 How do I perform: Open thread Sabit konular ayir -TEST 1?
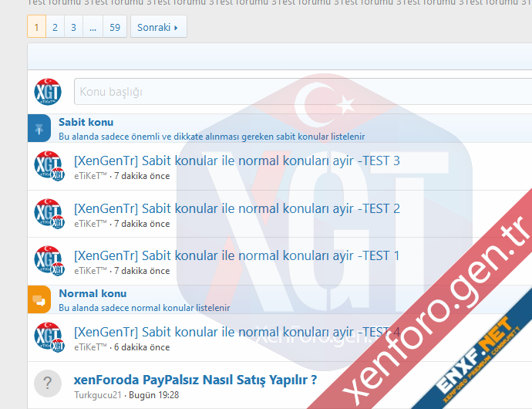click(237, 255)
